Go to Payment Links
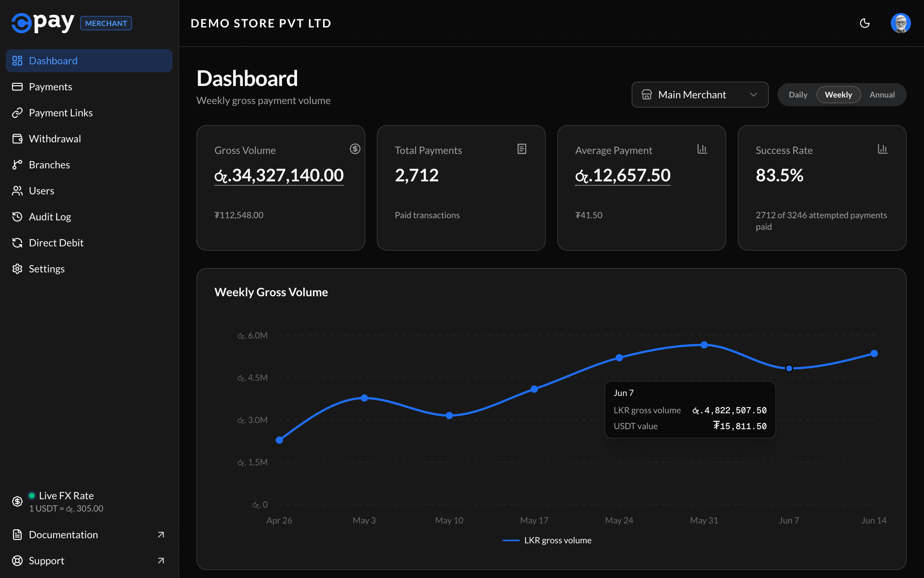Viewport: 924px width, 578px height. tap(89, 113)
